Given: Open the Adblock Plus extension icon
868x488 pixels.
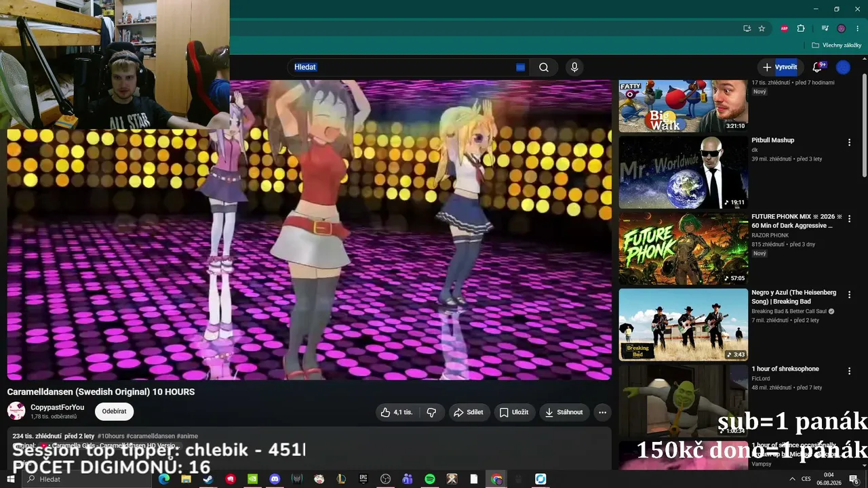Looking at the screenshot, I should point(785,28).
